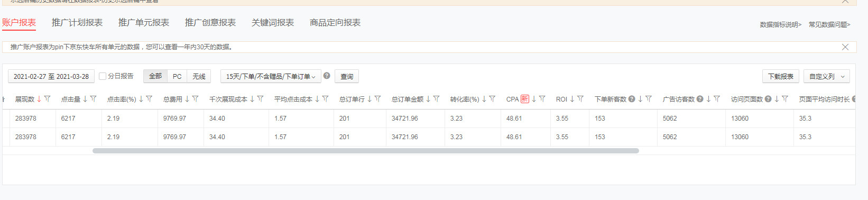
Task: Filter the 总订单金额 column
Action: point(437,99)
